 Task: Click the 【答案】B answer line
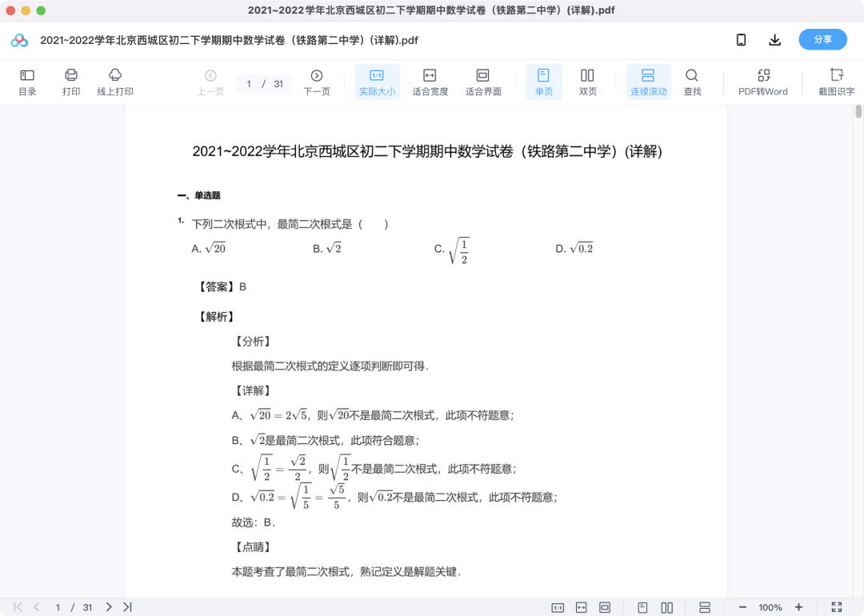(222, 287)
